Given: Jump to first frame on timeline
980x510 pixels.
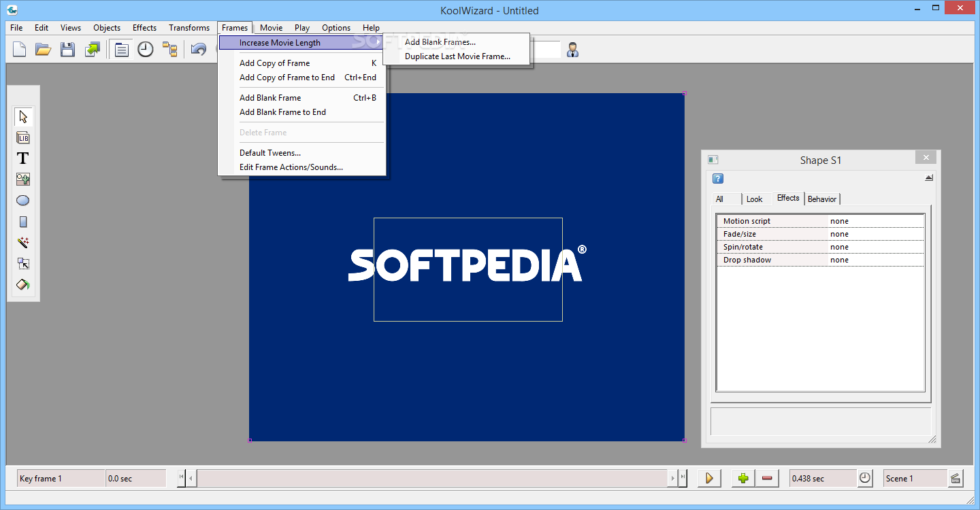Looking at the screenshot, I should point(182,478).
